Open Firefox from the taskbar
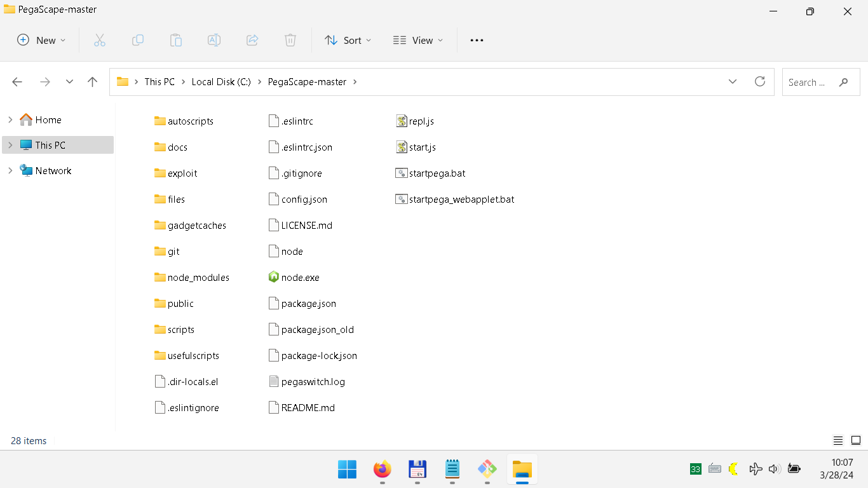The width and height of the screenshot is (868, 488). pyautogui.click(x=383, y=470)
